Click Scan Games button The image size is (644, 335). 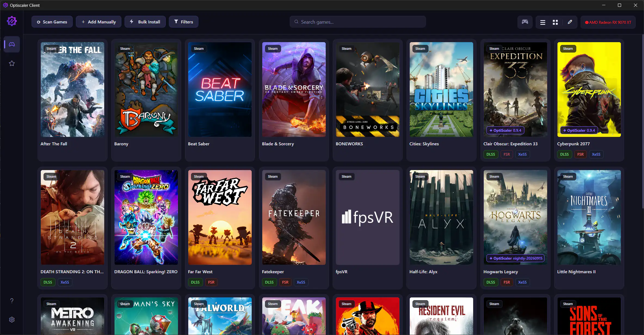click(x=52, y=22)
